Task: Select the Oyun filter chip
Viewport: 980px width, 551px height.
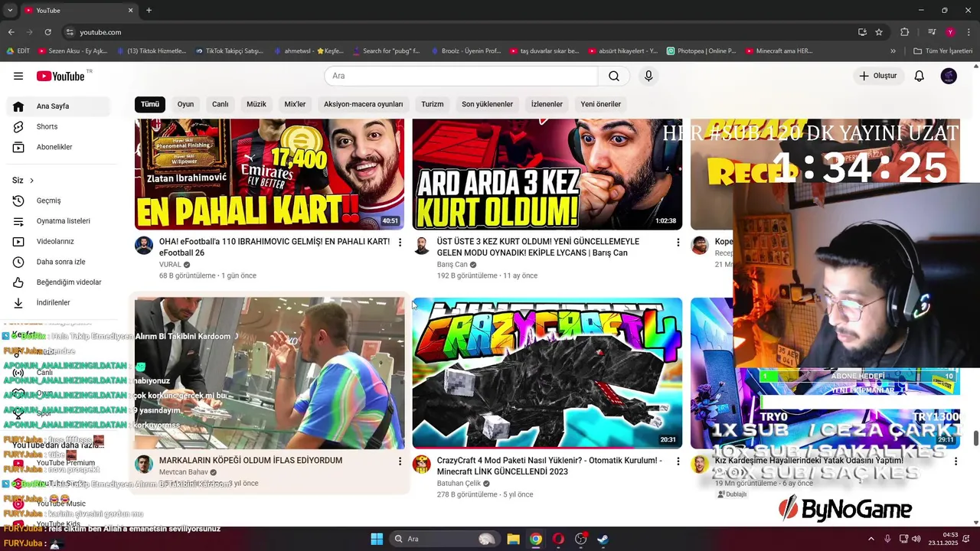Action: pos(186,104)
